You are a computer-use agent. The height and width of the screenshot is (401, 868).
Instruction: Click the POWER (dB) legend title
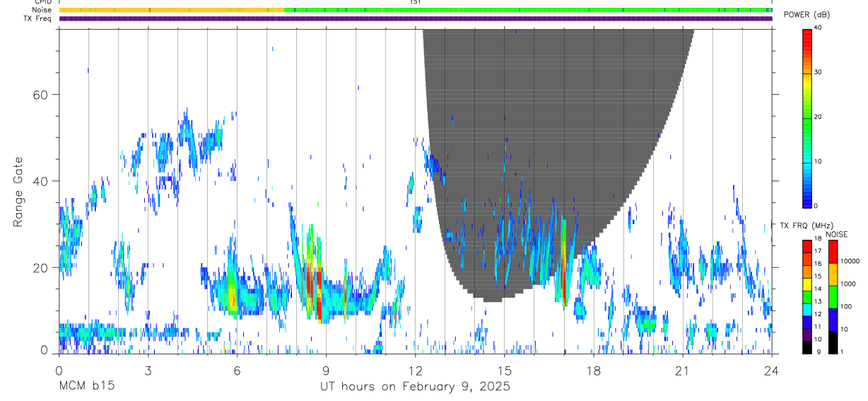pyautogui.click(x=807, y=15)
